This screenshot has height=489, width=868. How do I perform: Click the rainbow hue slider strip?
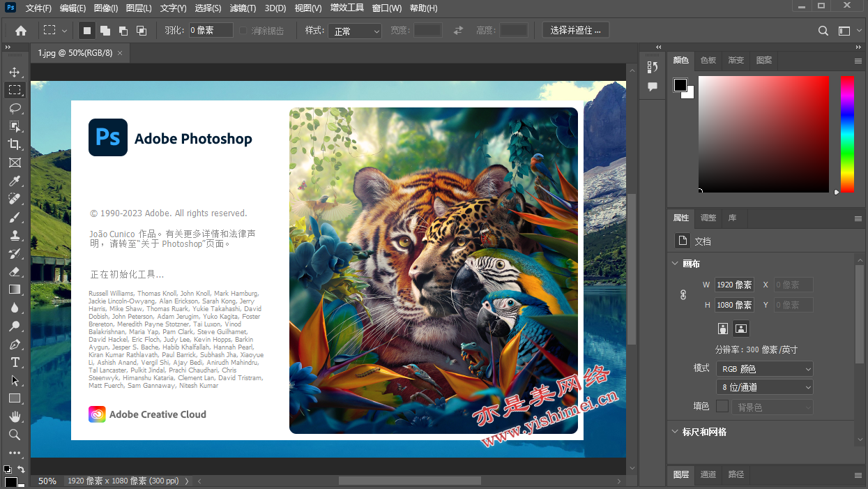(x=847, y=134)
